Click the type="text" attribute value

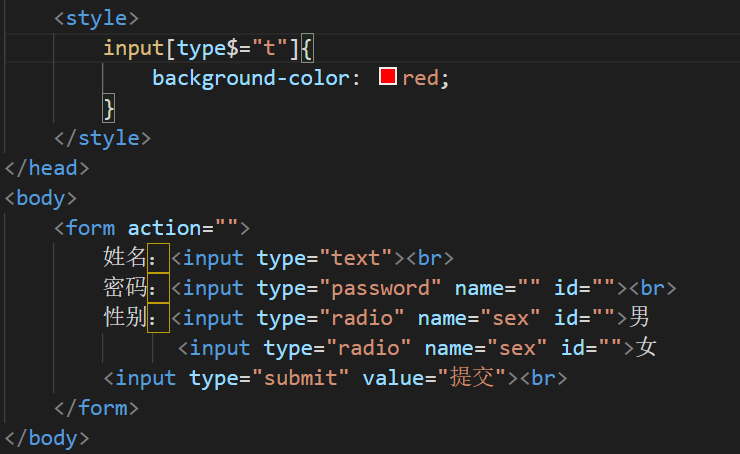pyautogui.click(x=355, y=258)
